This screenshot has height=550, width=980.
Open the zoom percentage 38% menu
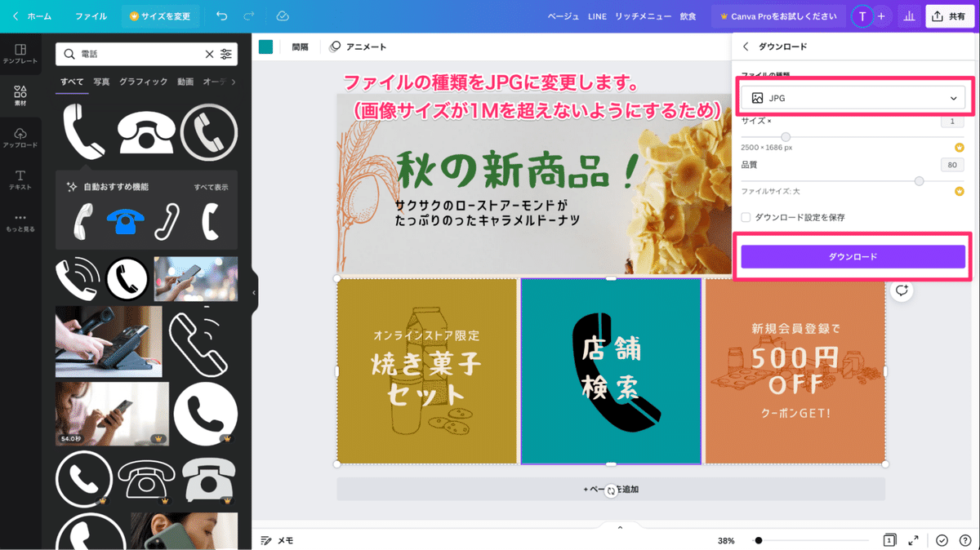pyautogui.click(x=726, y=540)
